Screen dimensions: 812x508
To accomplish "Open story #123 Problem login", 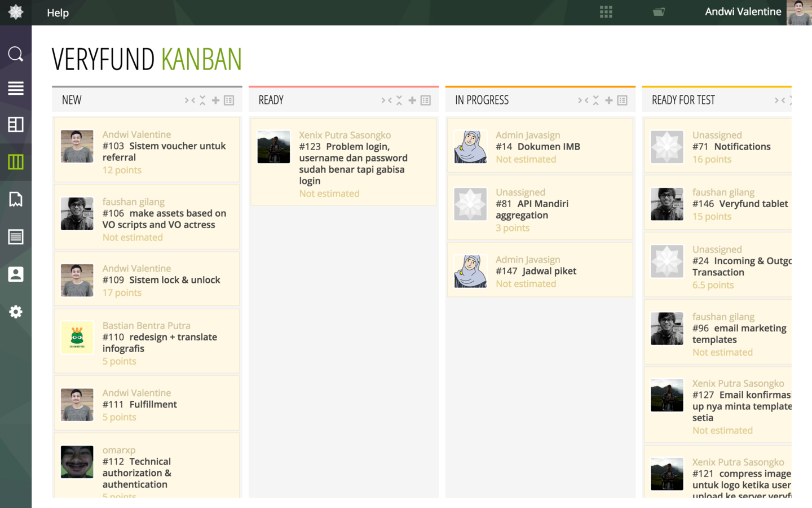I will point(353,164).
